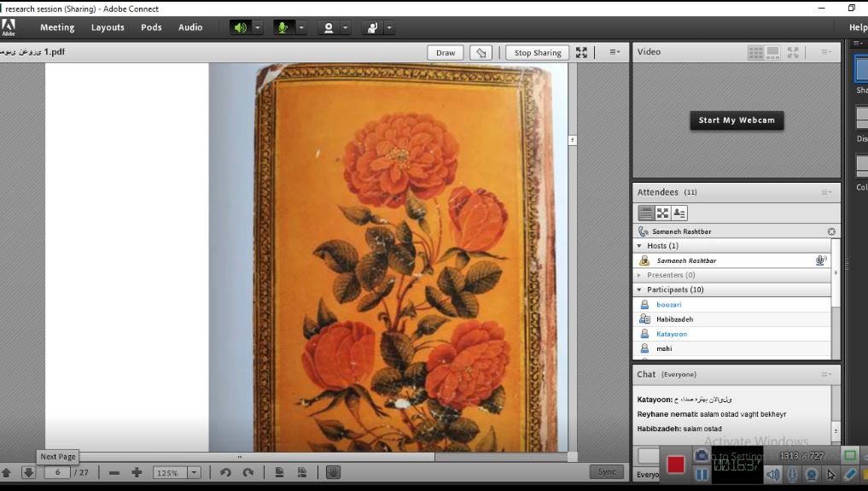Open the speaker options dropdown arrow
This screenshot has width=868, height=491.
coord(258,27)
